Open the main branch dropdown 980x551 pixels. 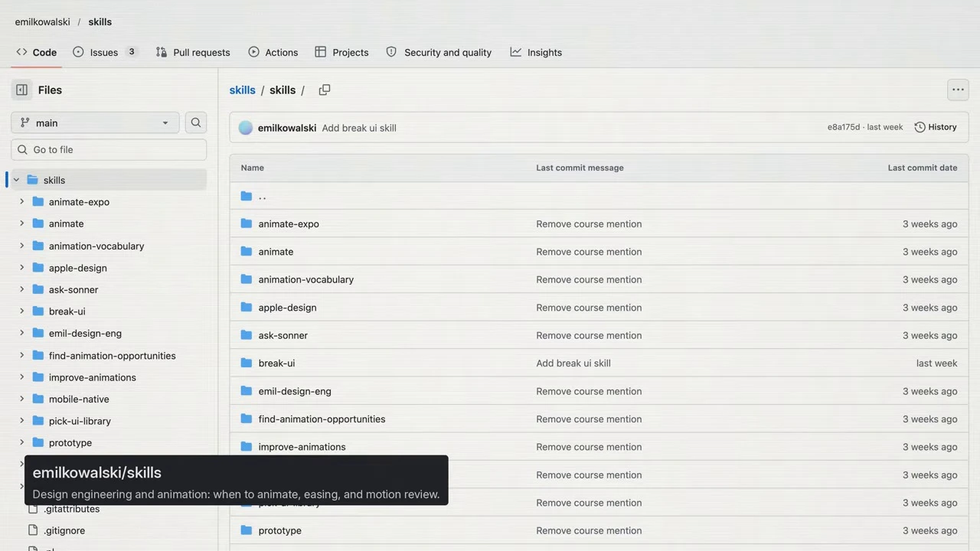[x=95, y=122]
